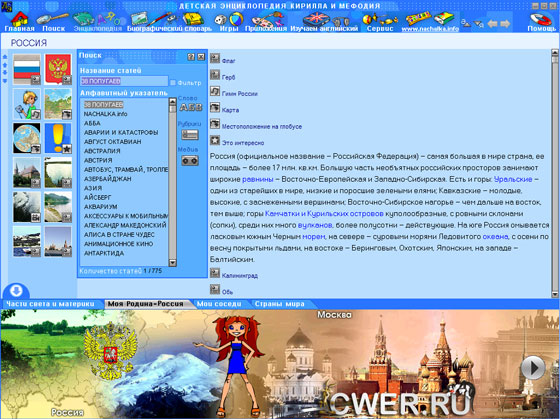Viewport: 560px width, 419px height.
Task: Select АЛИСА В СТРАНЕ ЧУДЕС entry
Action: (x=119, y=234)
